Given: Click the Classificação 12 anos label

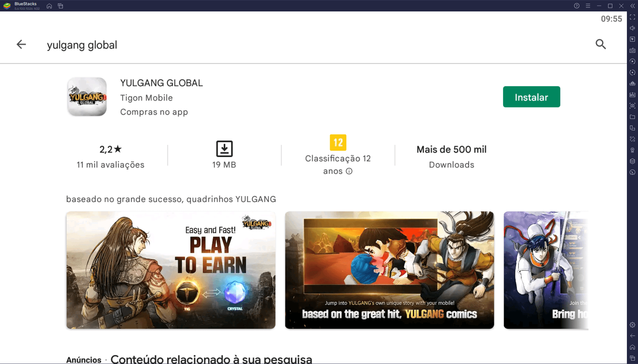Looking at the screenshot, I should 338,165.
